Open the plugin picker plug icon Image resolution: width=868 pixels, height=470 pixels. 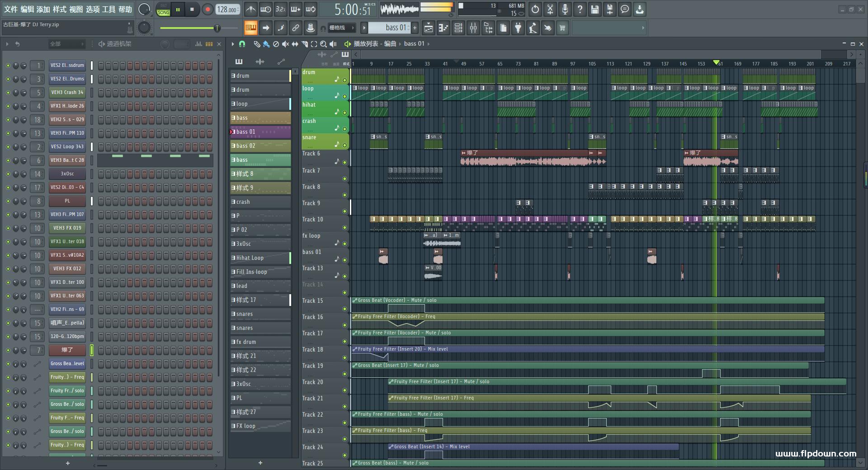[x=518, y=28]
